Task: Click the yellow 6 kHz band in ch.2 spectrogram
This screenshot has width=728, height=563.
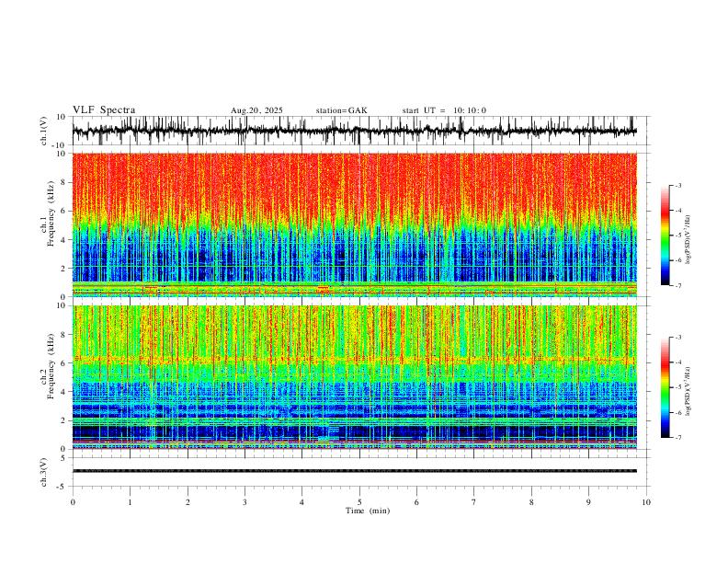Action: pyautogui.click(x=354, y=360)
